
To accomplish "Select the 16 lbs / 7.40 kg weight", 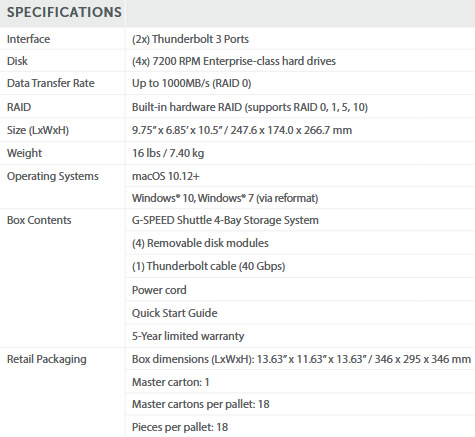I will [168, 153].
